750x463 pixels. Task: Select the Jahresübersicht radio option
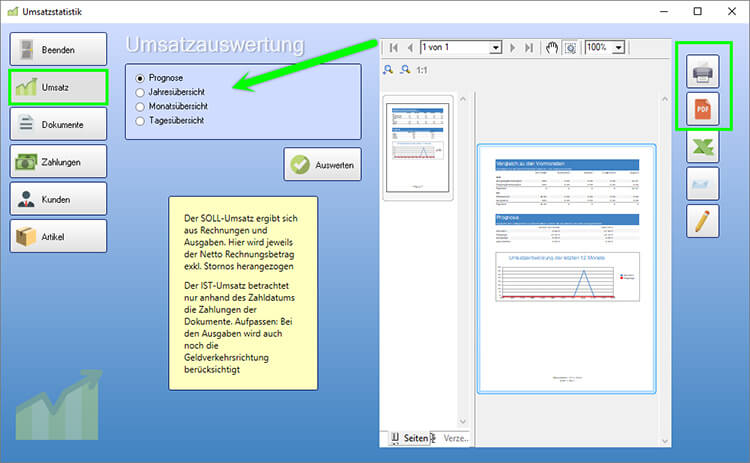[170, 92]
